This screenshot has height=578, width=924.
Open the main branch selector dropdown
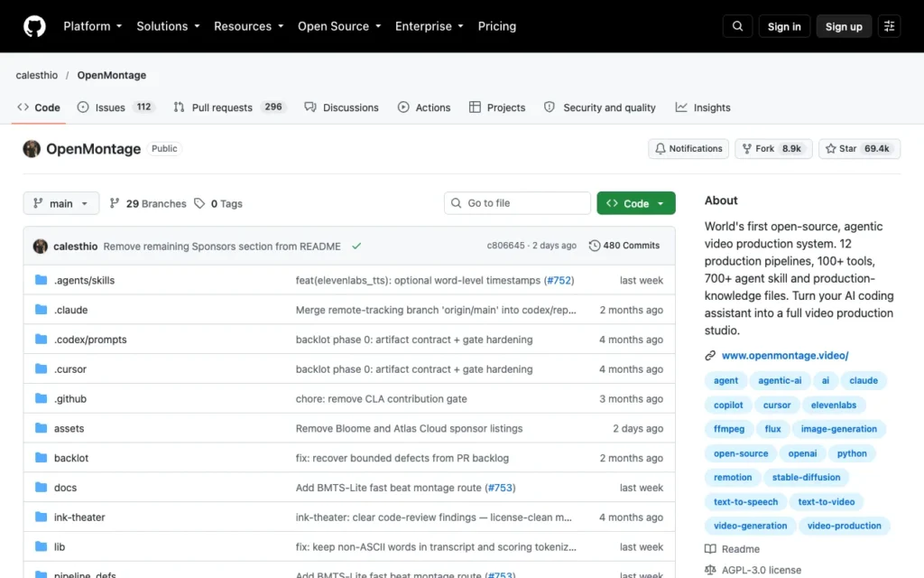pos(61,203)
